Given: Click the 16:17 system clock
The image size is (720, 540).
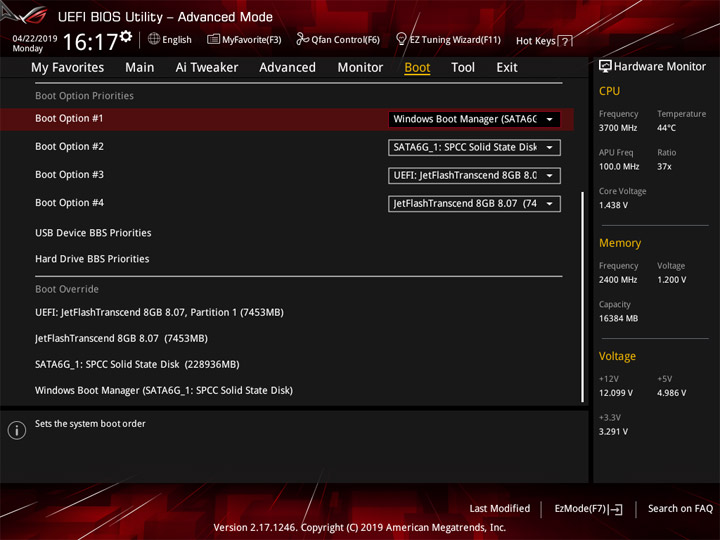Looking at the screenshot, I should pos(90,42).
